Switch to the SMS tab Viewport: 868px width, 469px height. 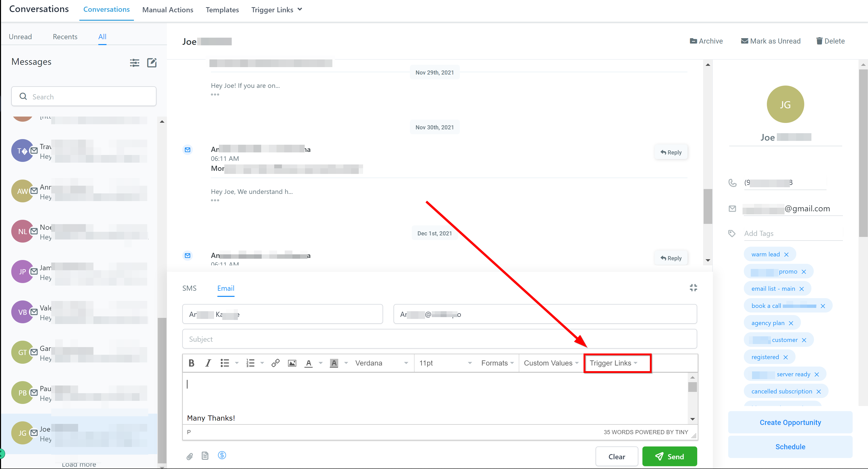click(x=189, y=288)
